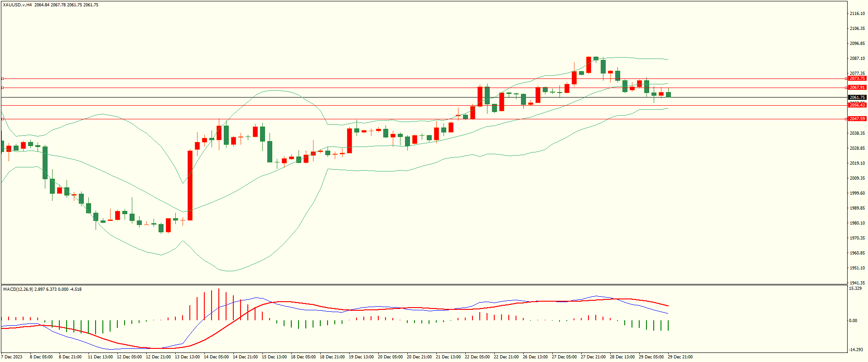Click the XAUUSD.v,H4 chart title text

pyautogui.click(x=17, y=5)
